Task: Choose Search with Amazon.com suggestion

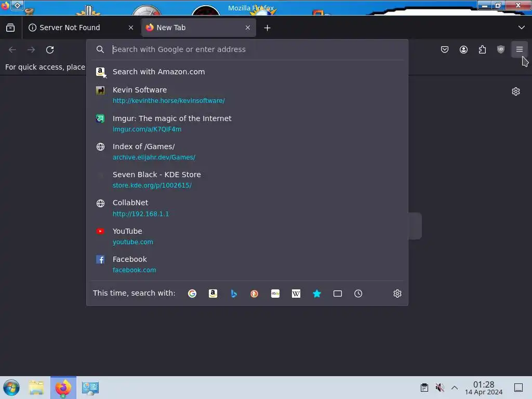Action: point(247,72)
